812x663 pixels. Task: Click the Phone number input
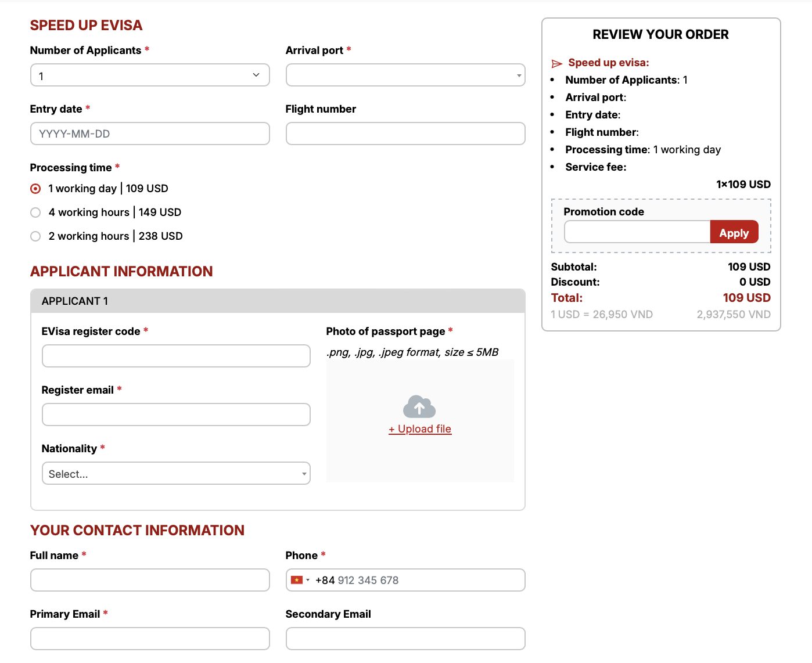(418, 581)
